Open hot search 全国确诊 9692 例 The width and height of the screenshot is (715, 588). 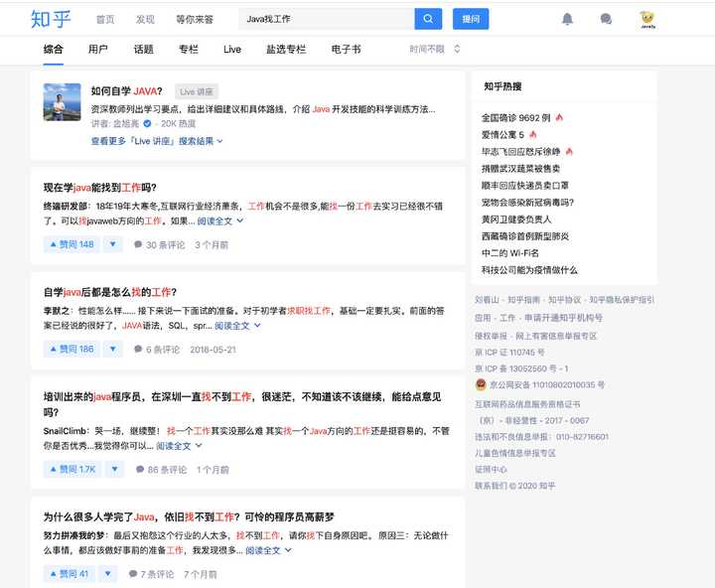click(515, 117)
